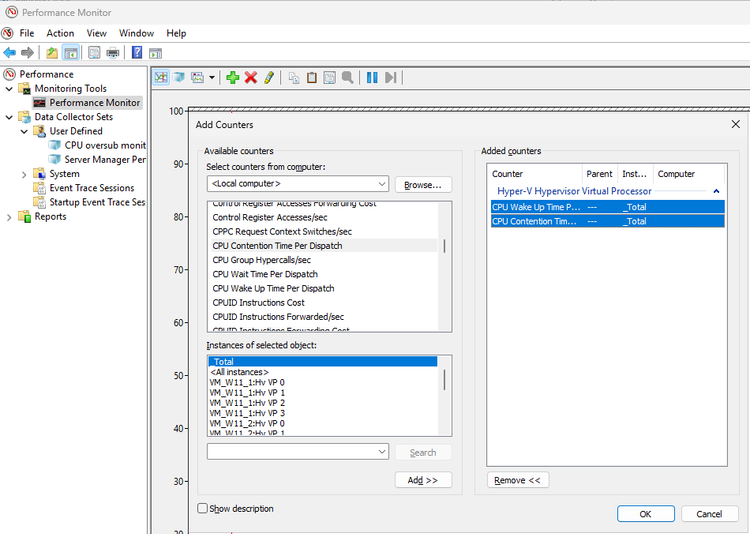Click the change graph type icon

coord(198,77)
